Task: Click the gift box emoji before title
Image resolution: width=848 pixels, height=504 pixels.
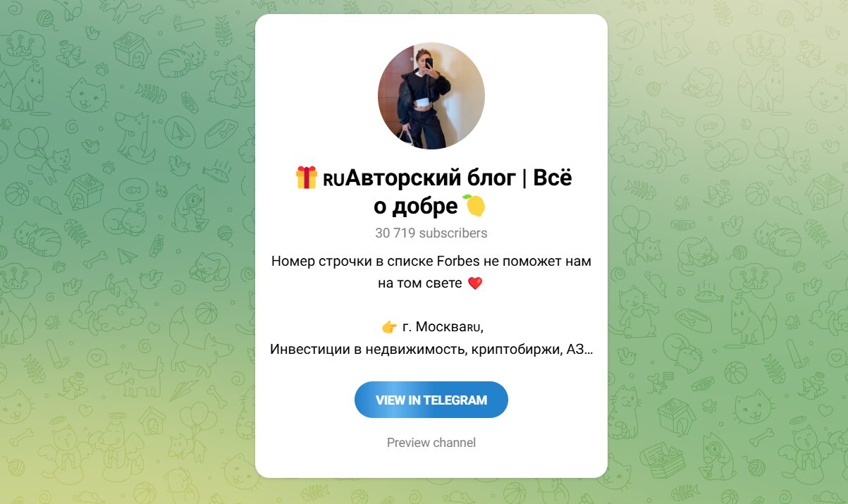Action: click(306, 178)
